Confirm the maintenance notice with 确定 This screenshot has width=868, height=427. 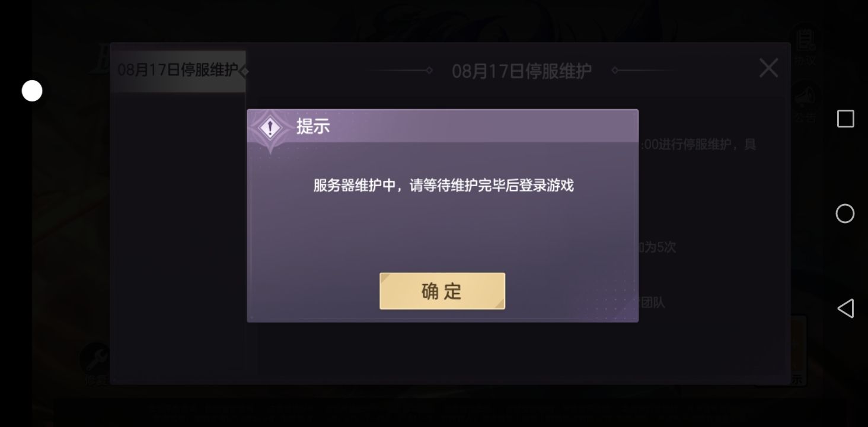(x=442, y=291)
